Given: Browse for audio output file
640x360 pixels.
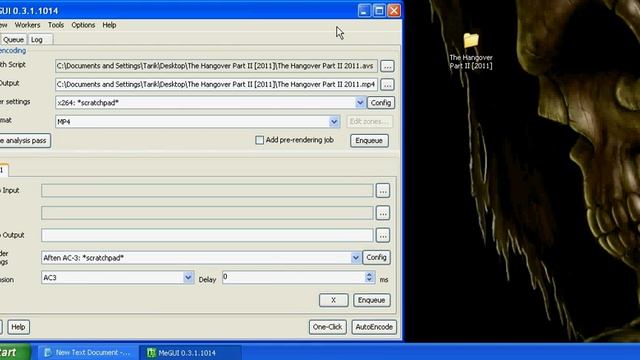Looking at the screenshot, I should 382,235.
